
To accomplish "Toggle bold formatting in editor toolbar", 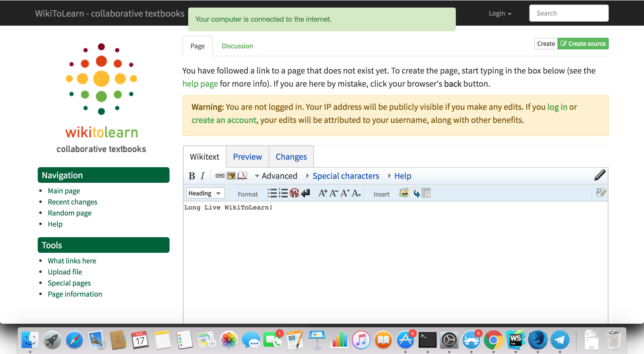I will [x=192, y=176].
